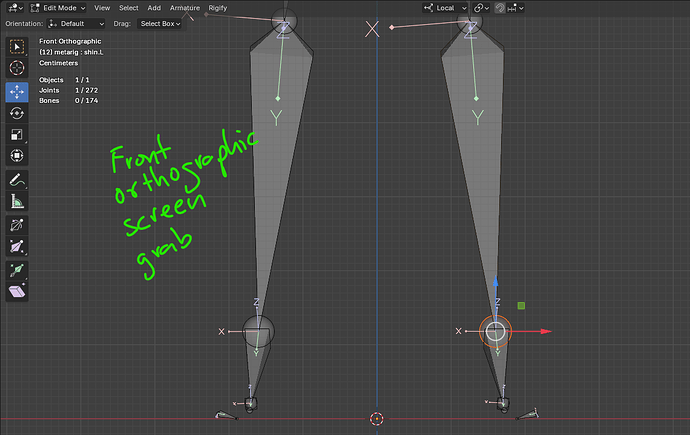Click the green plane gizmo square
Viewport: 690px width, 435px height.
tap(521, 306)
